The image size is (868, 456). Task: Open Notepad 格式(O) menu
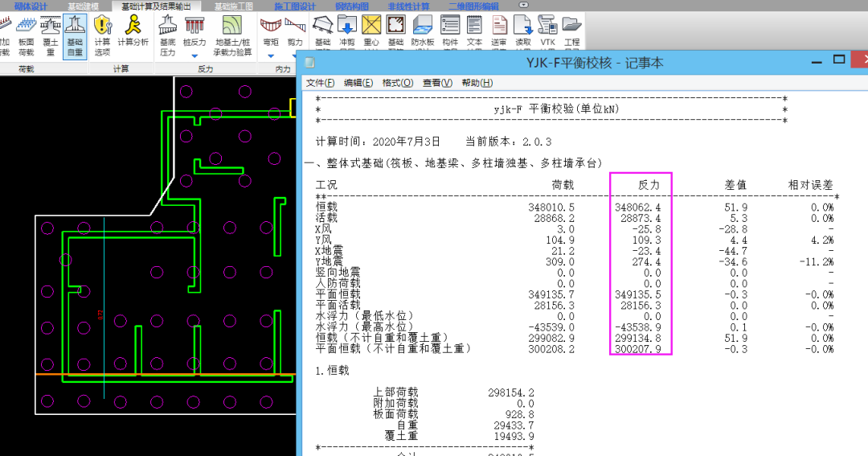tap(398, 83)
